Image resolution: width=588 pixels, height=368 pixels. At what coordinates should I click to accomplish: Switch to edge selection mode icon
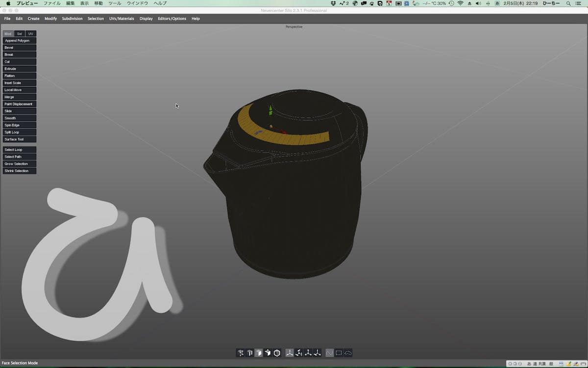[249, 353]
